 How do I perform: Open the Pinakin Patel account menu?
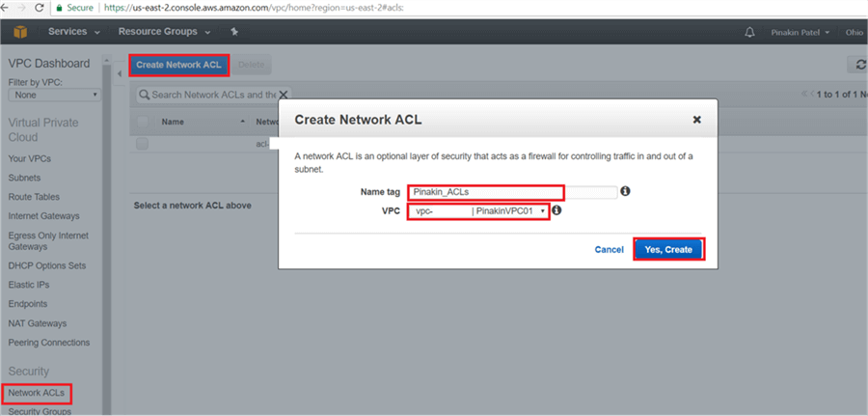[800, 32]
